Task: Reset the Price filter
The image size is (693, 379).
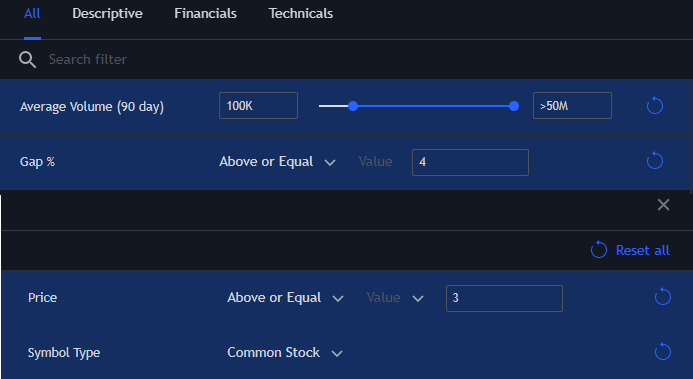Action: click(x=663, y=297)
